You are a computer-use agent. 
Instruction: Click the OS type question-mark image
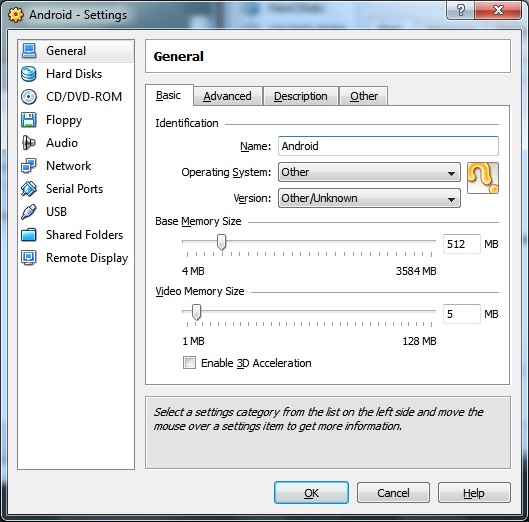pos(483,178)
